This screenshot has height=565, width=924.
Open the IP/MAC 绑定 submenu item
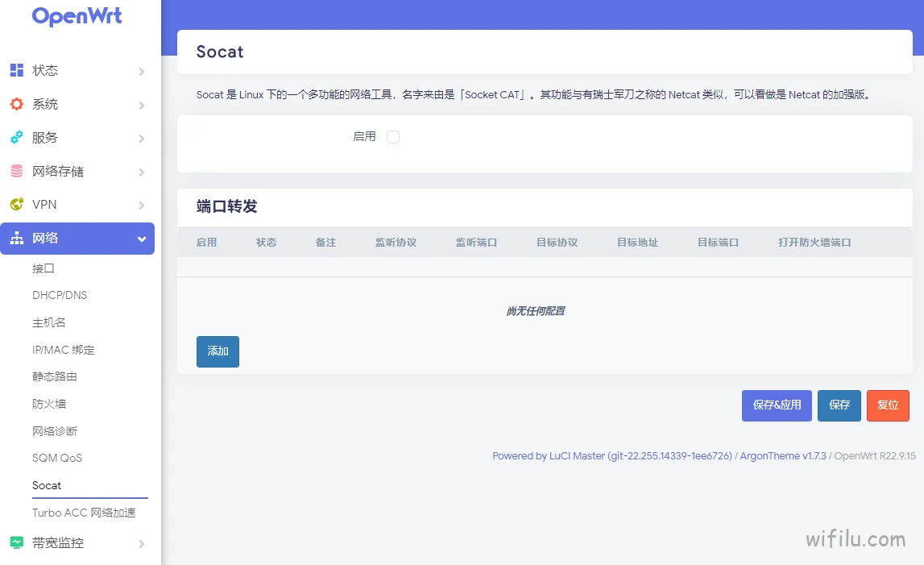[x=63, y=350]
